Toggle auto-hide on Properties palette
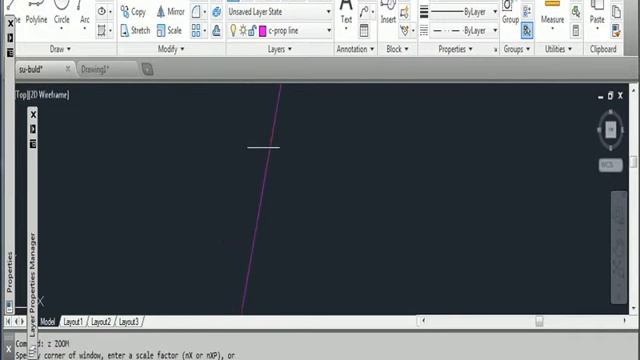Viewport: 640px width, 360px height. click(10, 38)
